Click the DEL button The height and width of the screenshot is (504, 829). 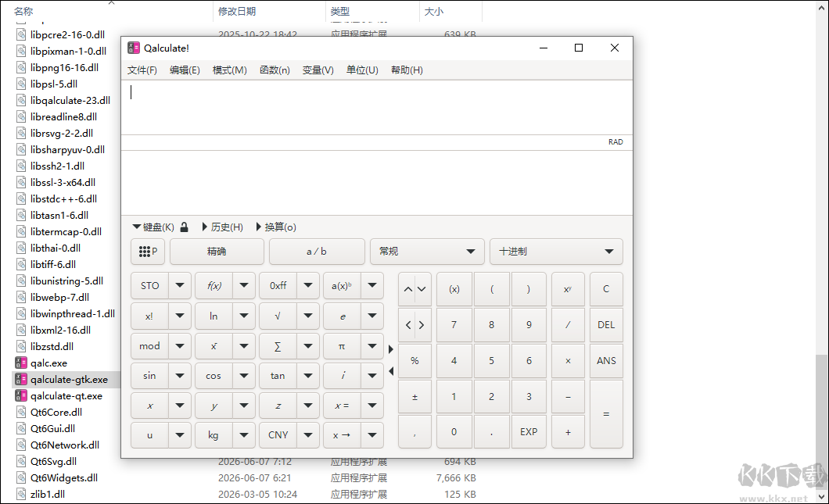pos(606,325)
